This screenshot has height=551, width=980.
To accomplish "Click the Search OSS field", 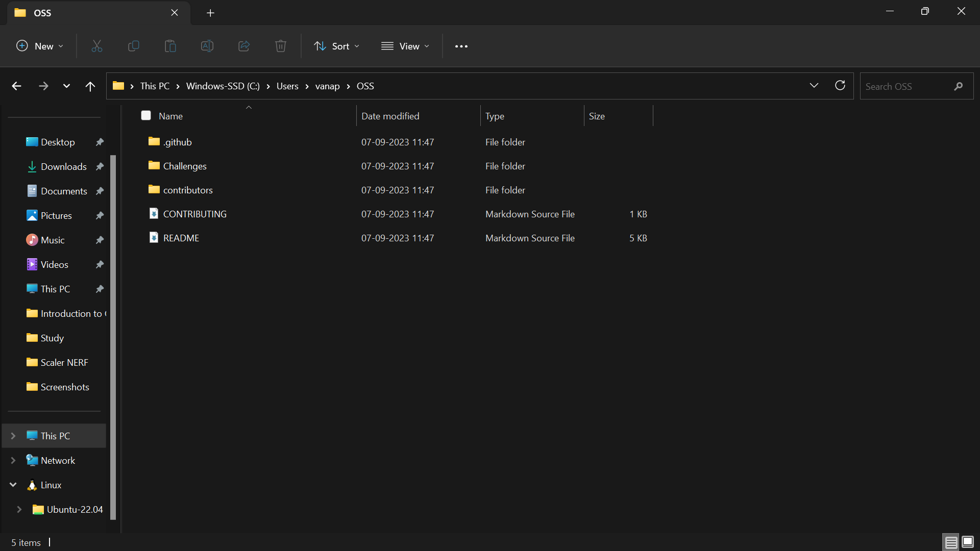I will click(x=906, y=86).
